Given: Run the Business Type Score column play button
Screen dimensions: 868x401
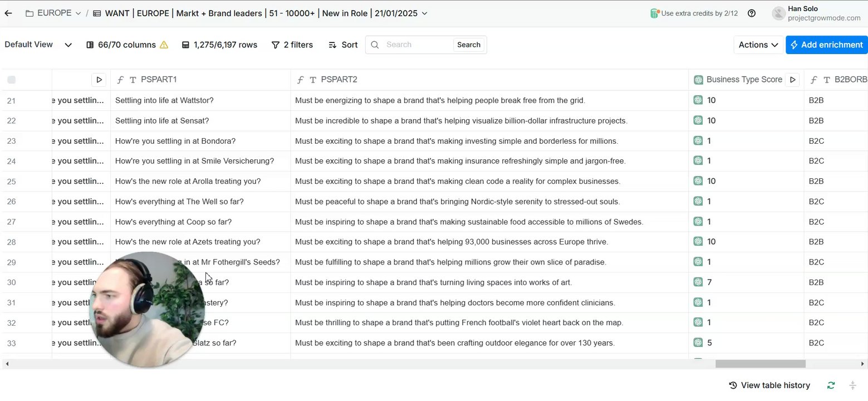Looking at the screenshot, I should 792,80.
